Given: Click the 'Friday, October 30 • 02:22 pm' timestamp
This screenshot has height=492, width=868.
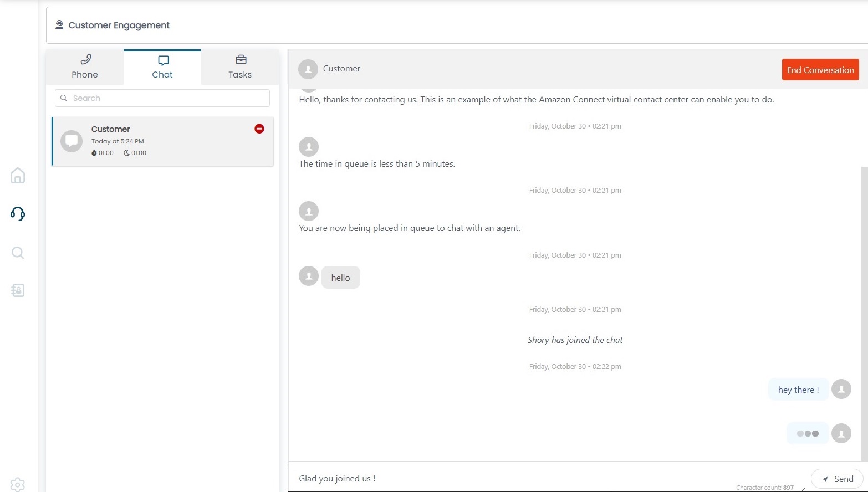Looking at the screenshot, I should (575, 367).
